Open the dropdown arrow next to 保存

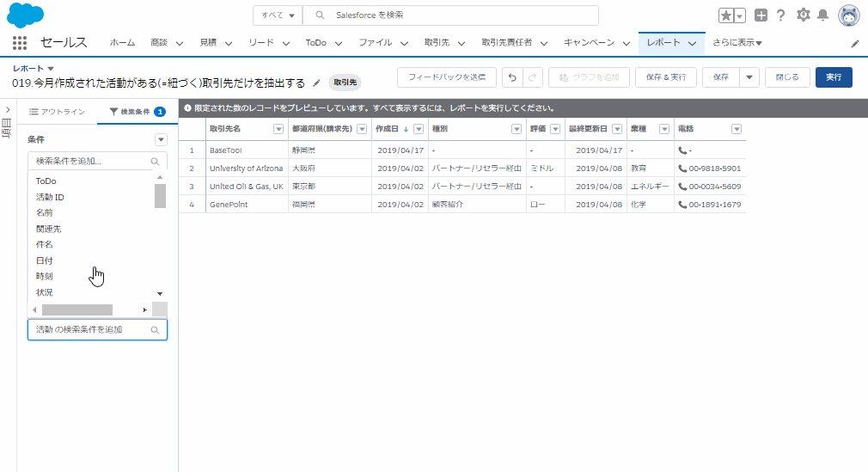tap(749, 77)
